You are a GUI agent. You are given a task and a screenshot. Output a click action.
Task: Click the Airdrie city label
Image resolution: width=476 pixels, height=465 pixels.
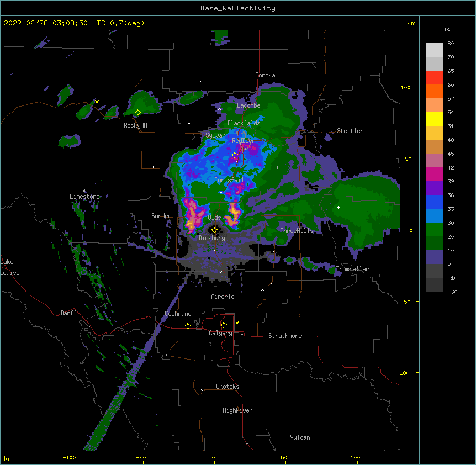coord(223,297)
